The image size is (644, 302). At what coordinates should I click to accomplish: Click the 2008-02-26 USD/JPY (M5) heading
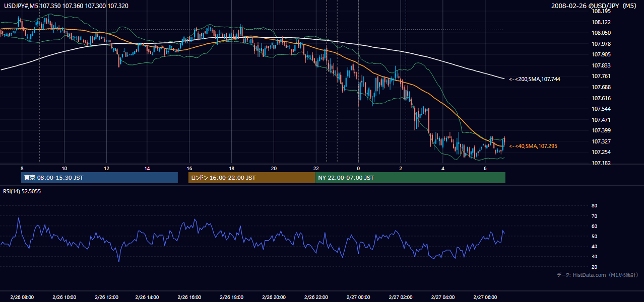[595, 6]
